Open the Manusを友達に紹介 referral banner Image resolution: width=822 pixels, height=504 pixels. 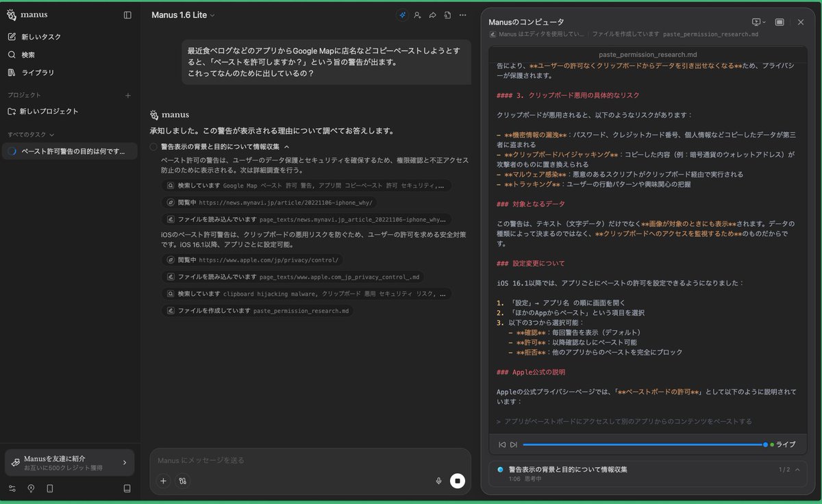70,463
